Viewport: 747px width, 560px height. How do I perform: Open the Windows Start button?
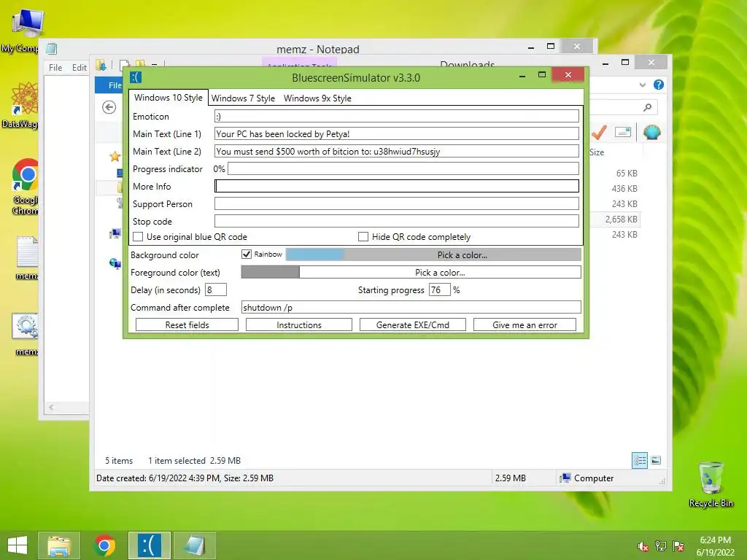(18, 545)
